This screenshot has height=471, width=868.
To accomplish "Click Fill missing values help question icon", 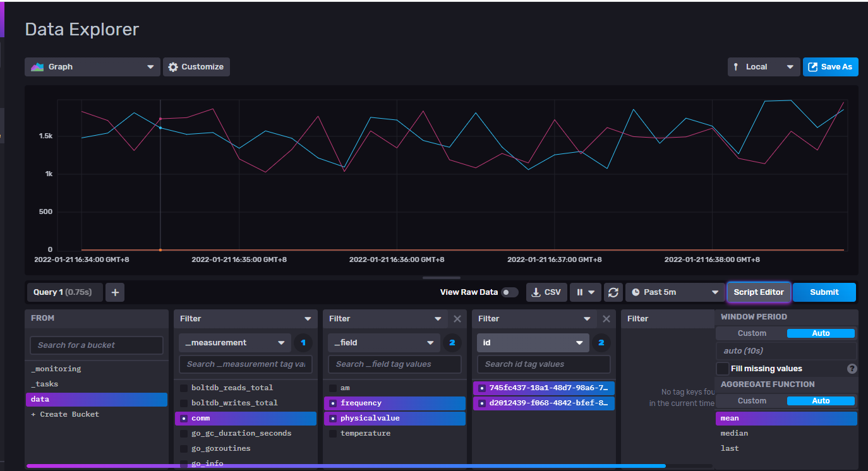I will click(852, 369).
